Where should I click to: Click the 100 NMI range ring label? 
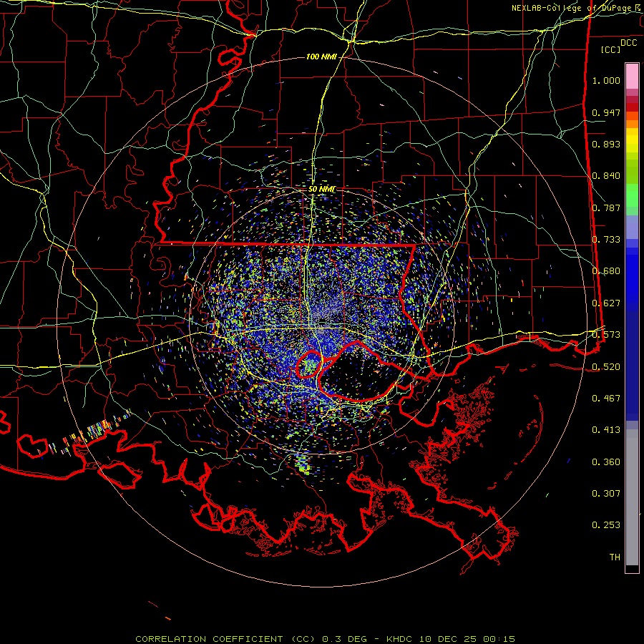click(x=321, y=57)
